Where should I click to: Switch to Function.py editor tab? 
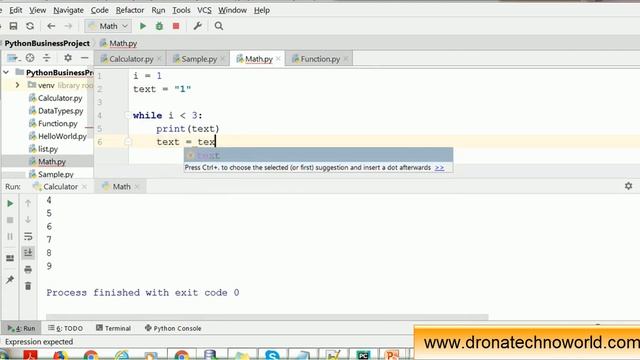coord(320,59)
